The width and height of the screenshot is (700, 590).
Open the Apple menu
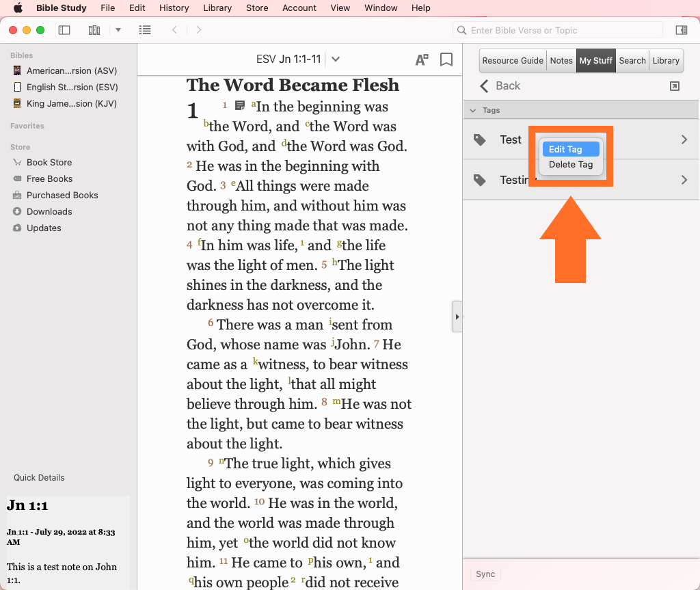[18, 8]
